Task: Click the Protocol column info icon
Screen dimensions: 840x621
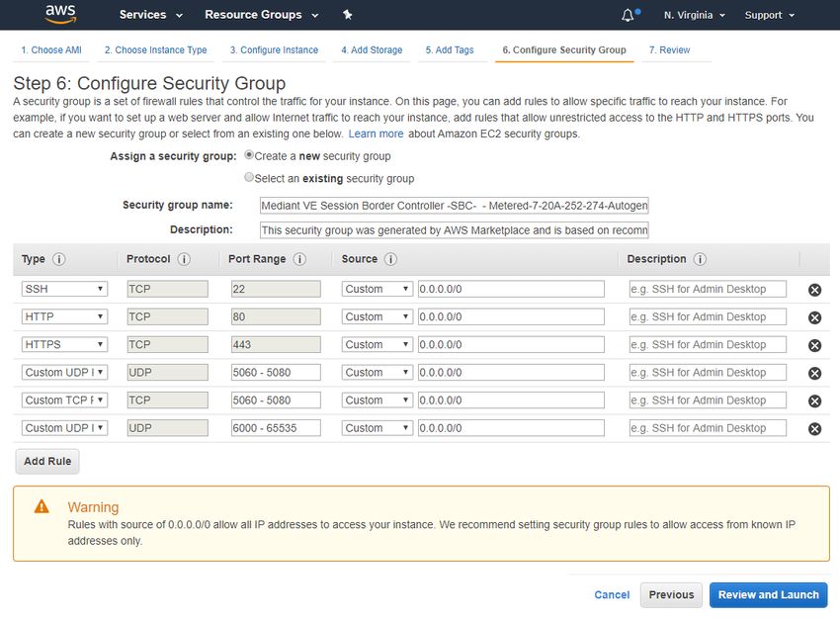Action: [x=184, y=259]
